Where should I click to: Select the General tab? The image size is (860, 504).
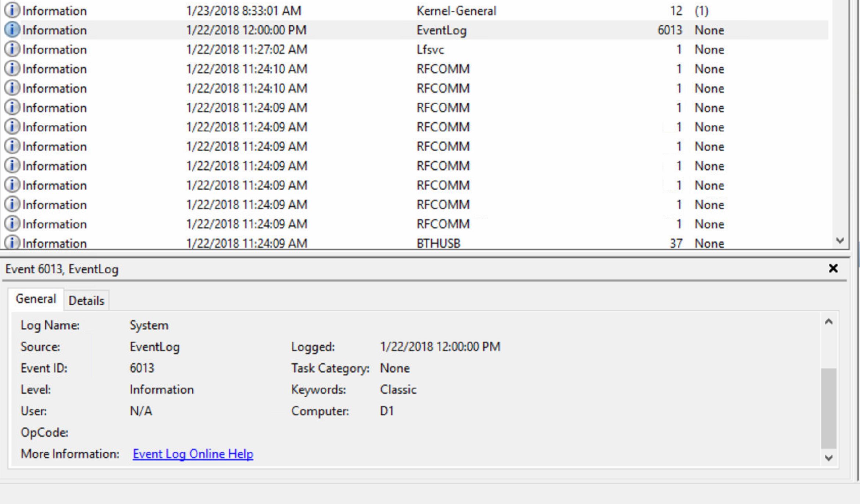coord(36,298)
